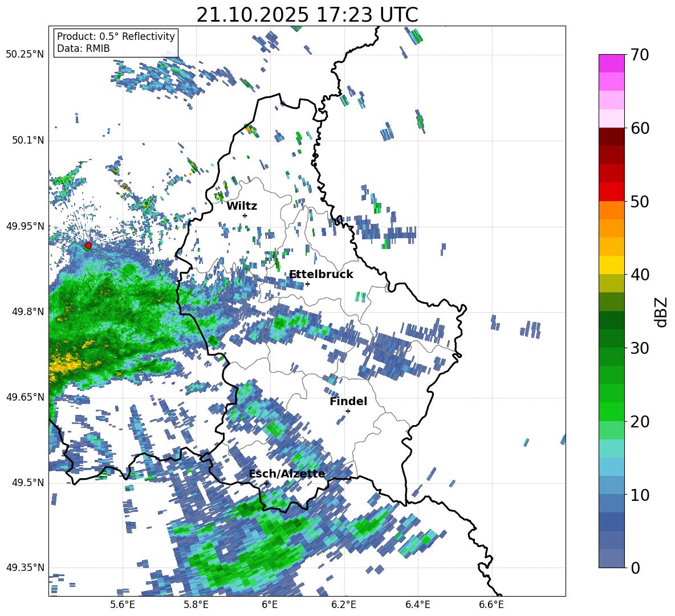The image size is (675, 616).
Task: Click the cross marker below Wiltz
Action: [x=245, y=215]
